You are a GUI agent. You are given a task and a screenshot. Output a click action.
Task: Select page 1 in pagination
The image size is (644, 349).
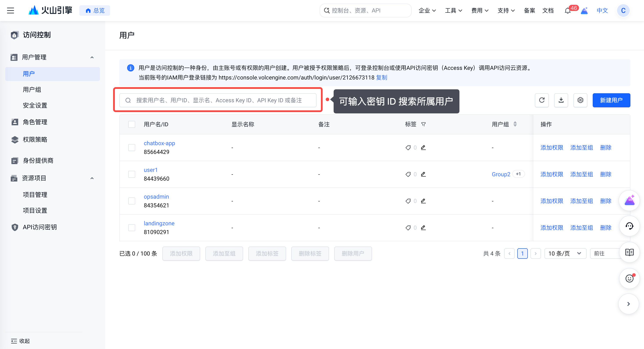pyautogui.click(x=522, y=254)
